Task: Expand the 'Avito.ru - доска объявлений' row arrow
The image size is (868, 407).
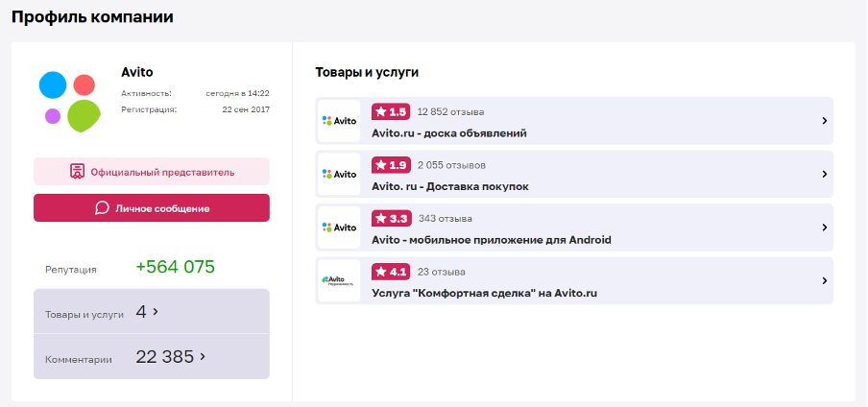Action: pyautogui.click(x=824, y=121)
